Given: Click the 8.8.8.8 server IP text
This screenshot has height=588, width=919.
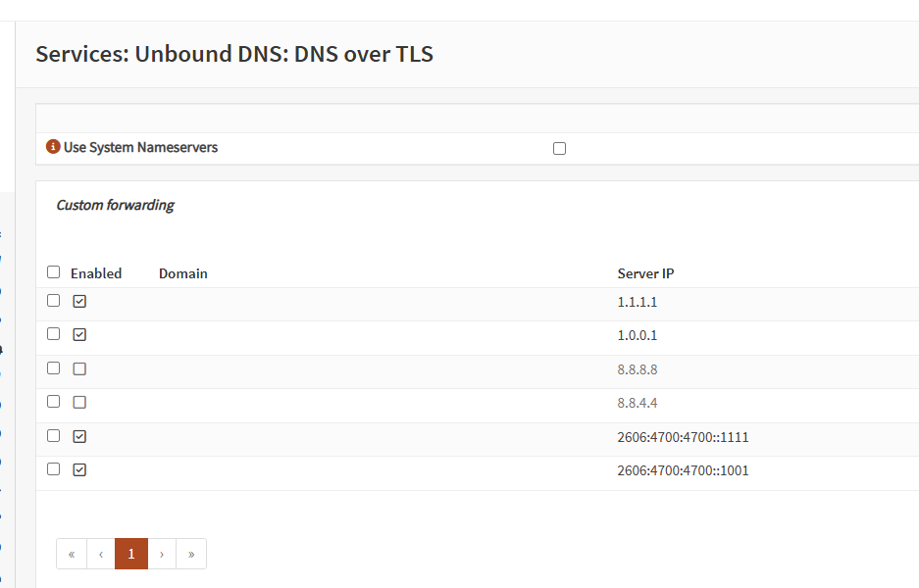Looking at the screenshot, I should point(638,369).
